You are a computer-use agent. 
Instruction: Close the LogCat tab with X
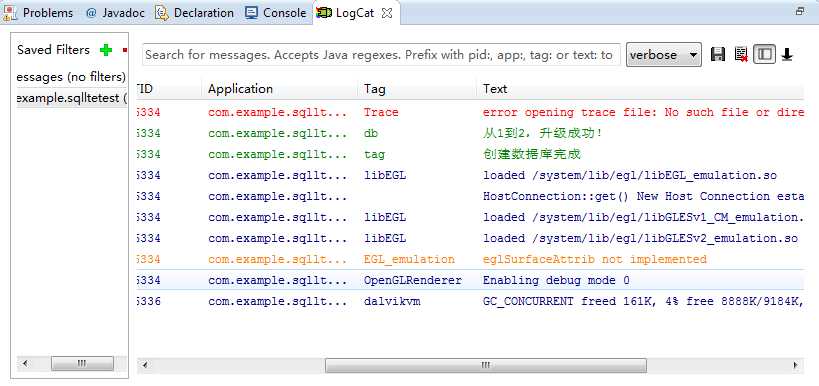387,14
